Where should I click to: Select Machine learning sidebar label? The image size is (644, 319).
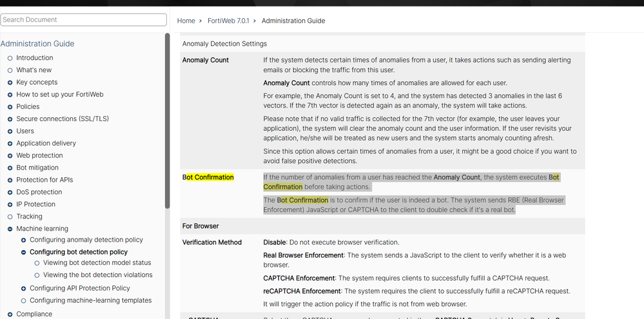click(43, 229)
